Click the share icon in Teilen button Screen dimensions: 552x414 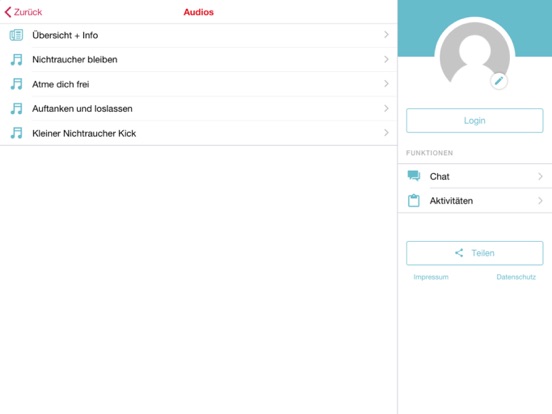(459, 253)
